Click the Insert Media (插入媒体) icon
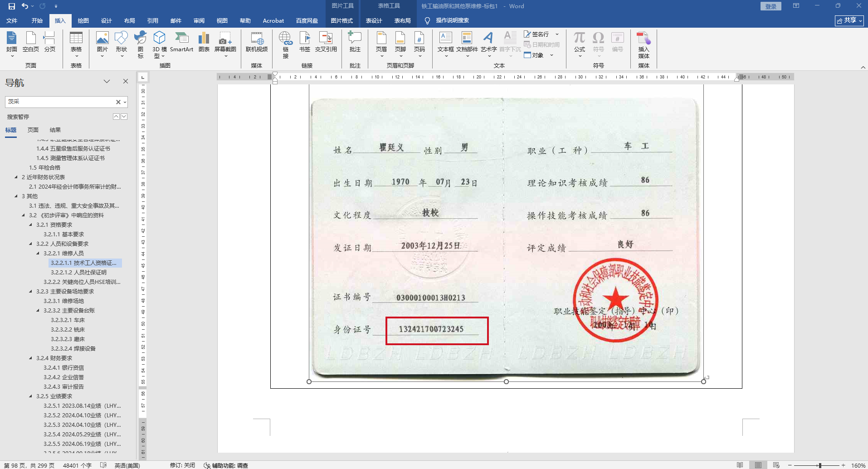The image size is (868, 469). click(644, 44)
